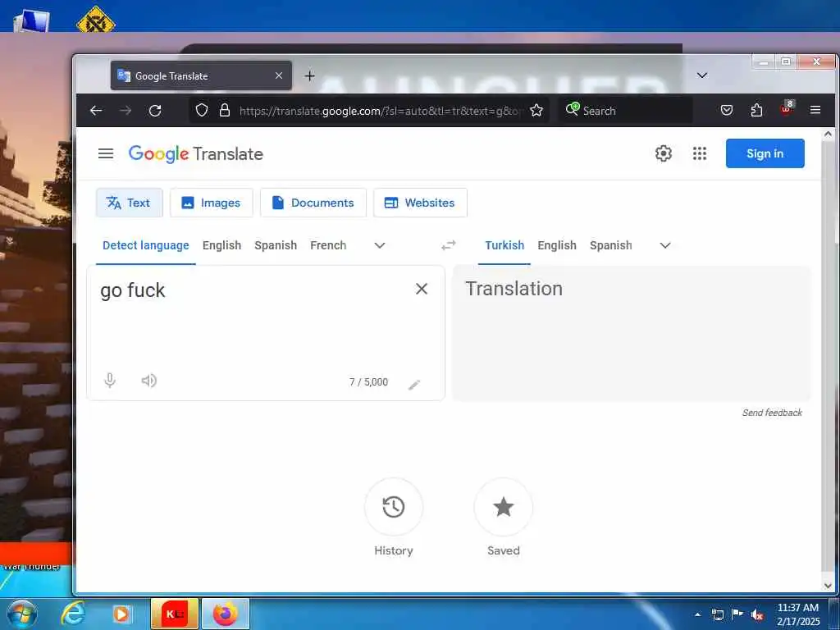The height and width of the screenshot is (630, 840).
Task: Click the Sign in button
Action: click(x=765, y=153)
